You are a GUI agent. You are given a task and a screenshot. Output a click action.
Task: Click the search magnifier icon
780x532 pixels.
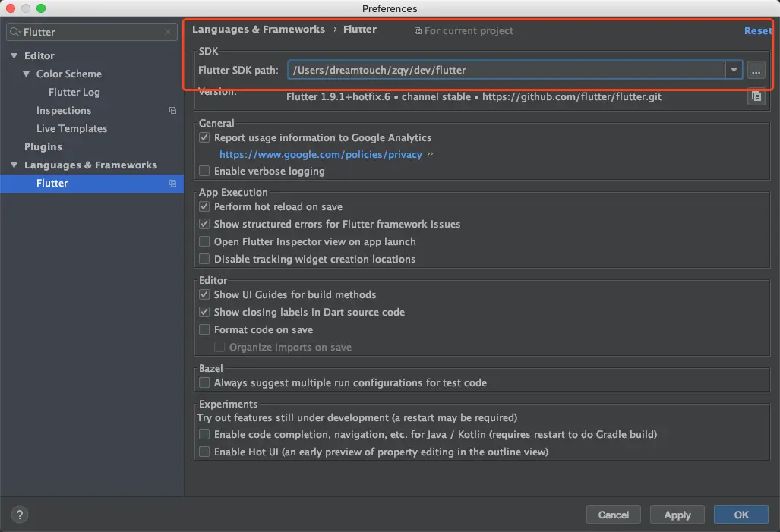click(15, 33)
